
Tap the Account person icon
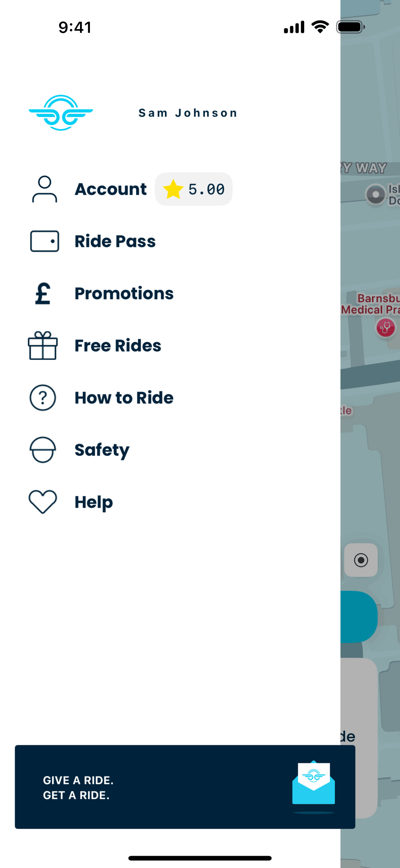(x=44, y=189)
